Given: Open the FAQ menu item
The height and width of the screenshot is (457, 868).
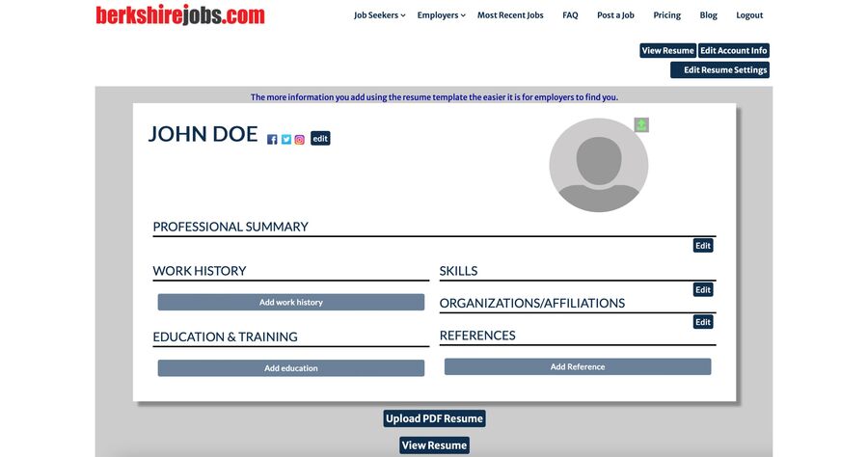Looking at the screenshot, I should click(x=570, y=15).
